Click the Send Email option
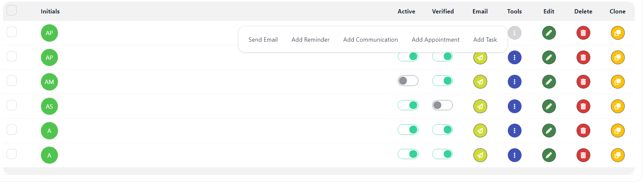 pos(263,40)
